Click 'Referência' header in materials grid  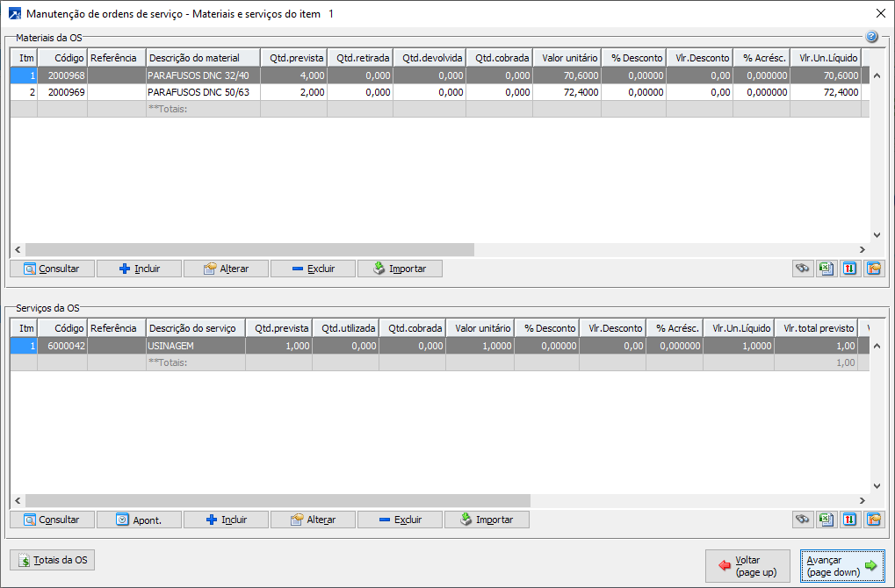pyautogui.click(x=117, y=58)
